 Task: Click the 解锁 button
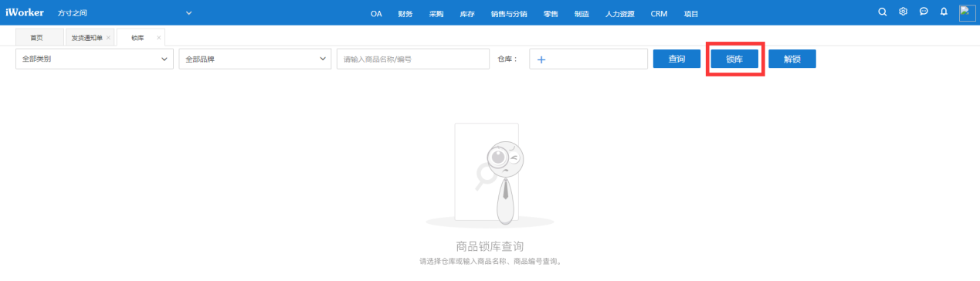[792, 59]
